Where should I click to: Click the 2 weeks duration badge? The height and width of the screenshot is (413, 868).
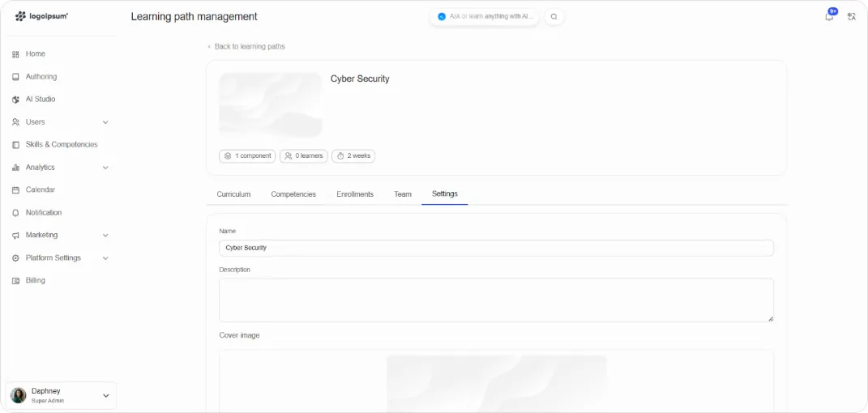[x=353, y=156]
